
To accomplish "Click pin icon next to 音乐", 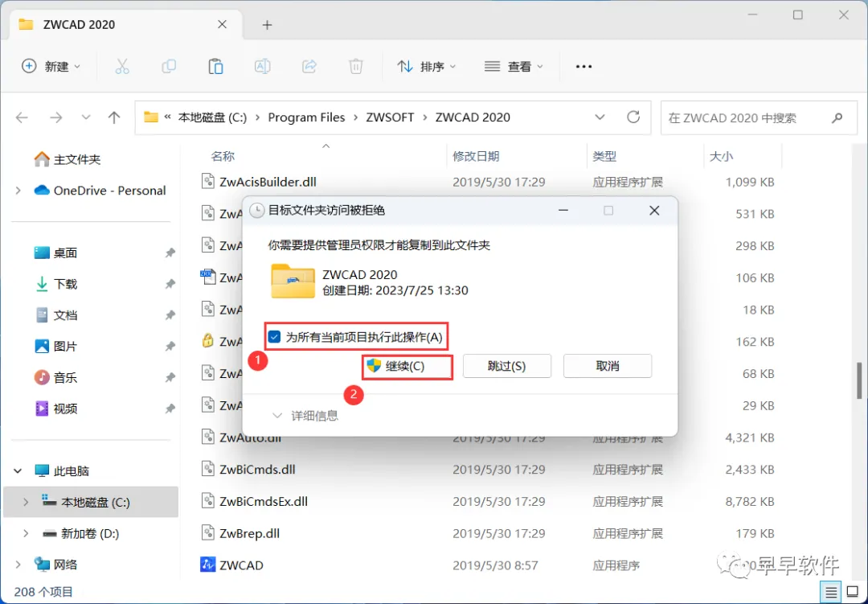I will [170, 377].
